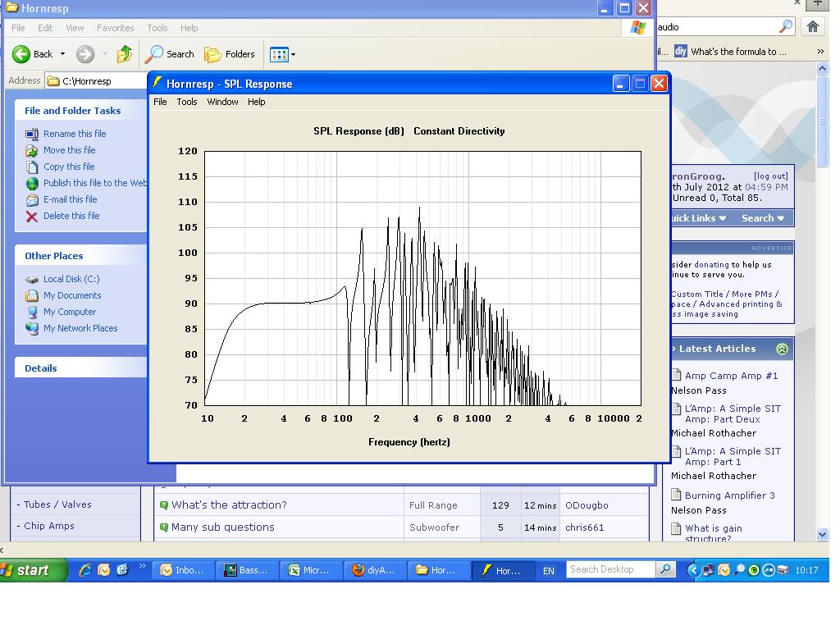
Task: Click the Copy this file icon
Action: coord(32,167)
